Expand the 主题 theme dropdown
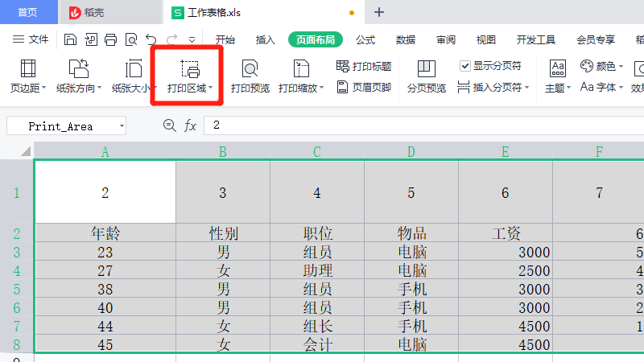This screenshot has height=362, width=644. [557, 87]
